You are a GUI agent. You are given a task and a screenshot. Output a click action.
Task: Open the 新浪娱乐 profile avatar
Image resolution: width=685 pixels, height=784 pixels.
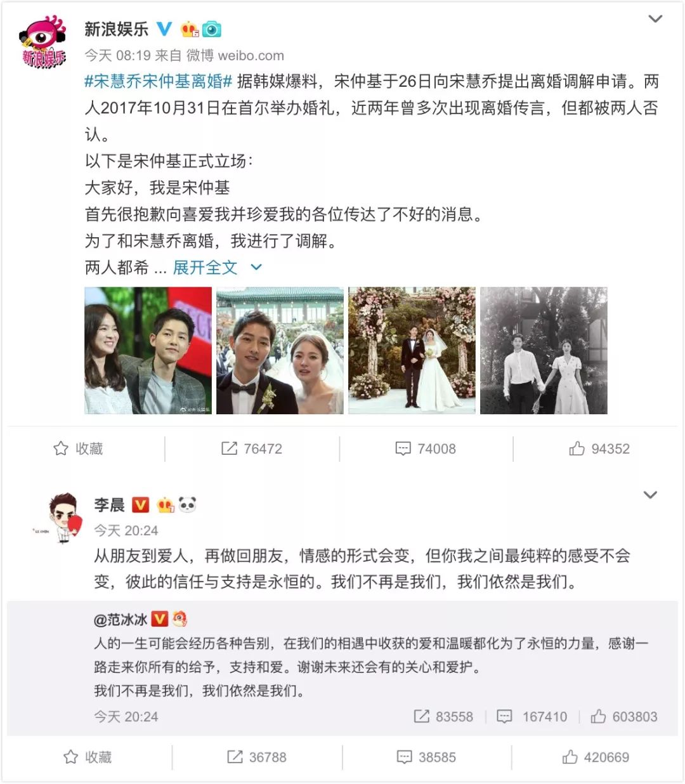coord(43,42)
